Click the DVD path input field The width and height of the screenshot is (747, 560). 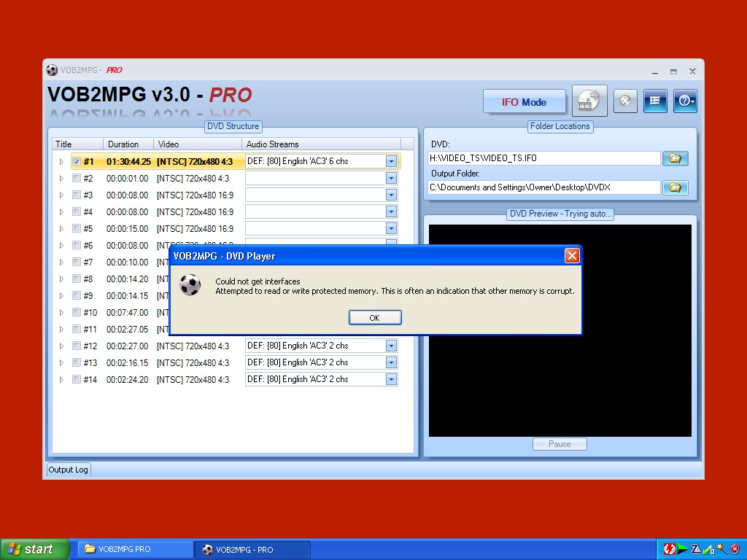[544, 158]
